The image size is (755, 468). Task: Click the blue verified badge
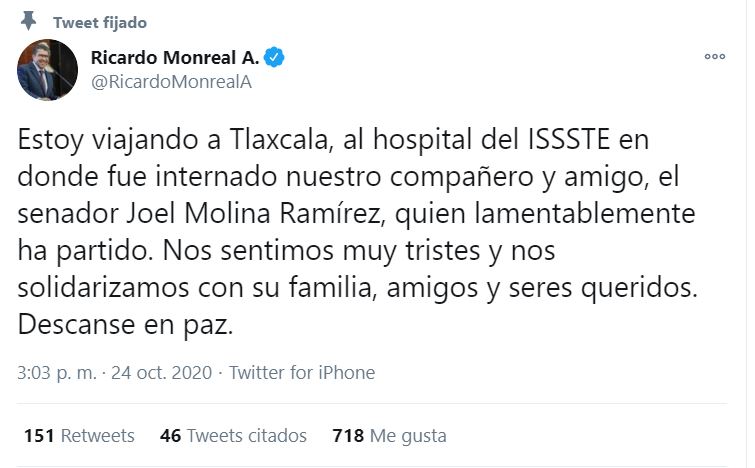click(x=274, y=58)
